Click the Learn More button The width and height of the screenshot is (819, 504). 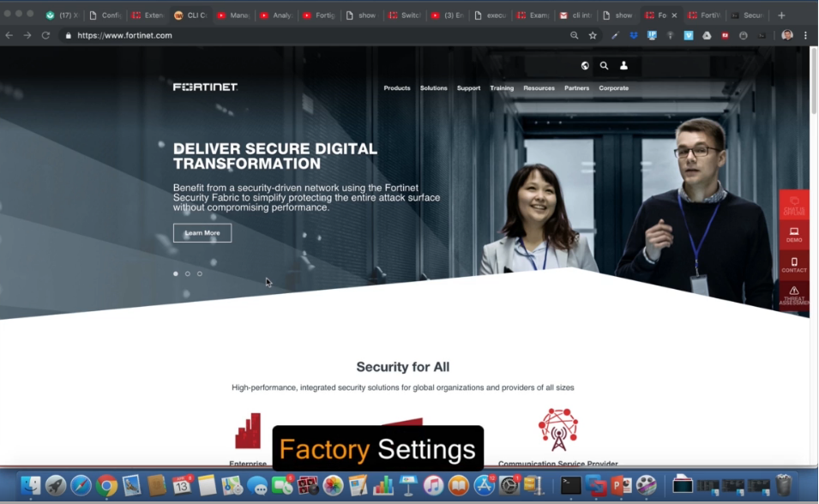(202, 233)
